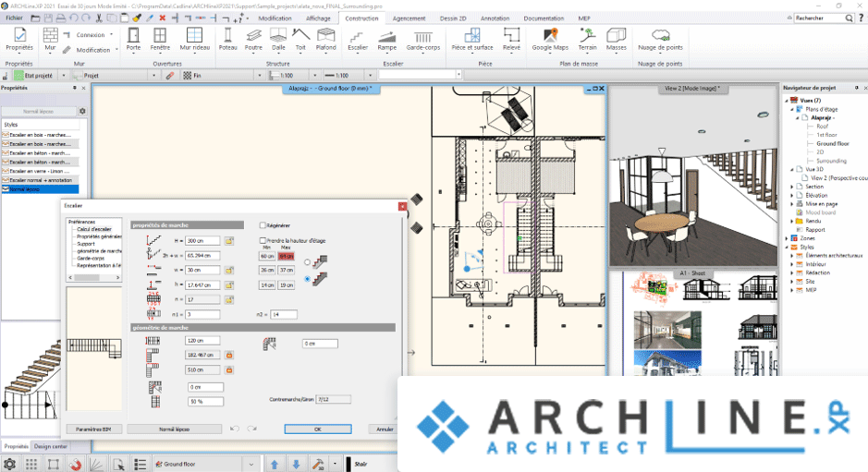The width and height of the screenshot is (868, 472).
Task: Switch to the Design center tab
Action: click(50, 446)
